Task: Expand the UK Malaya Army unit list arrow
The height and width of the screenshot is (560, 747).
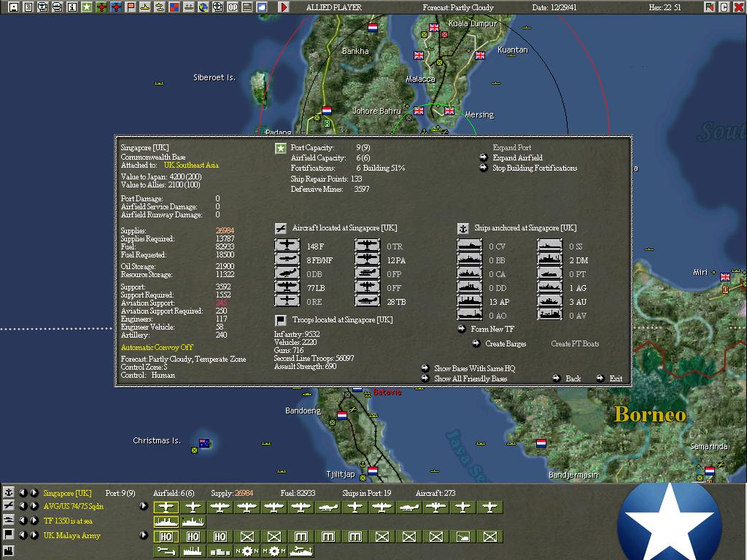Action: coord(144,535)
